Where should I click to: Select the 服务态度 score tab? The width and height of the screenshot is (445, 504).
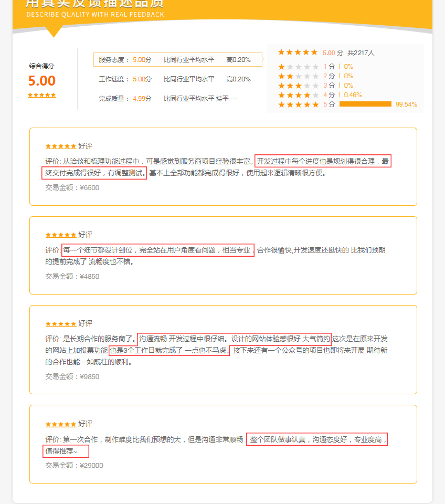(178, 59)
